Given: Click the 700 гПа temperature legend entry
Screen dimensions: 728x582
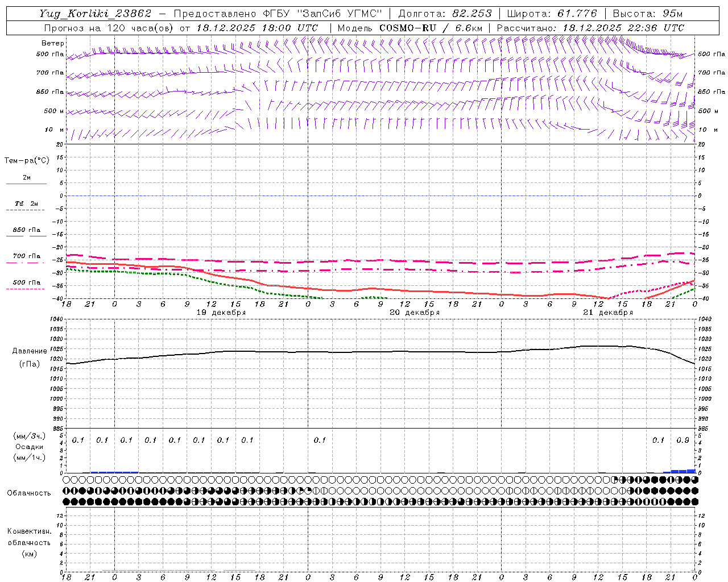Looking at the screenshot, I should 26,256.
